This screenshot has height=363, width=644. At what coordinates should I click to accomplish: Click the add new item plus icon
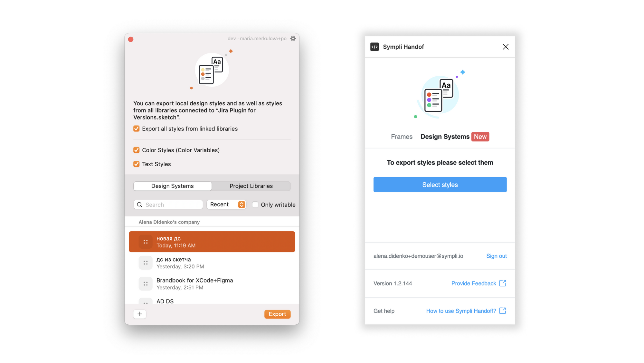click(140, 313)
